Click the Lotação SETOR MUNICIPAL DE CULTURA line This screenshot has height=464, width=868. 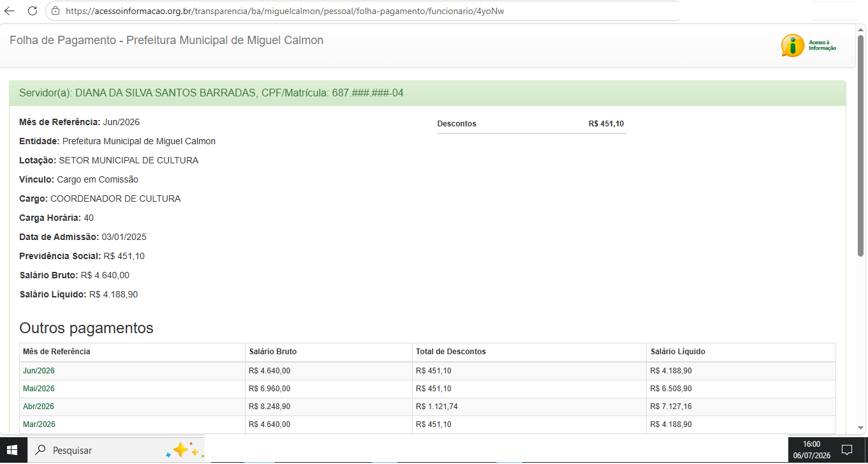tap(108, 160)
